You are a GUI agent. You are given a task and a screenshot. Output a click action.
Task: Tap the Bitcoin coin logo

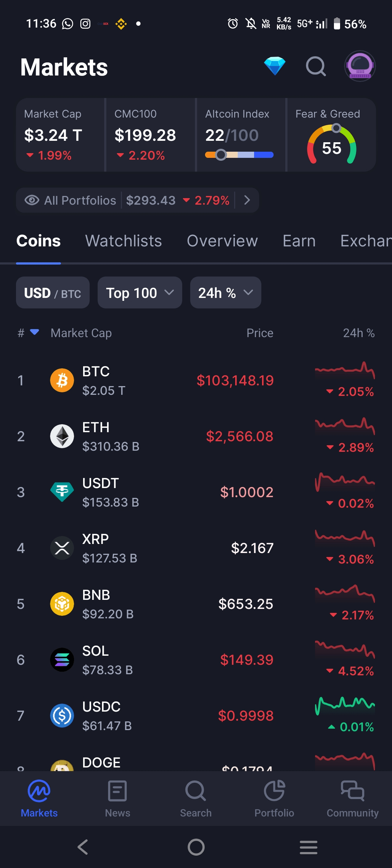coord(62,380)
